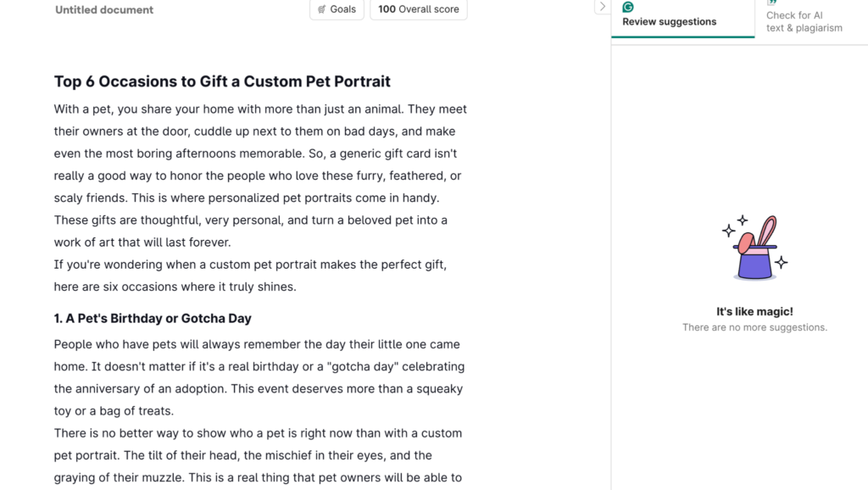Click the Untitled document title field
The height and width of the screenshot is (490, 868).
click(x=104, y=10)
